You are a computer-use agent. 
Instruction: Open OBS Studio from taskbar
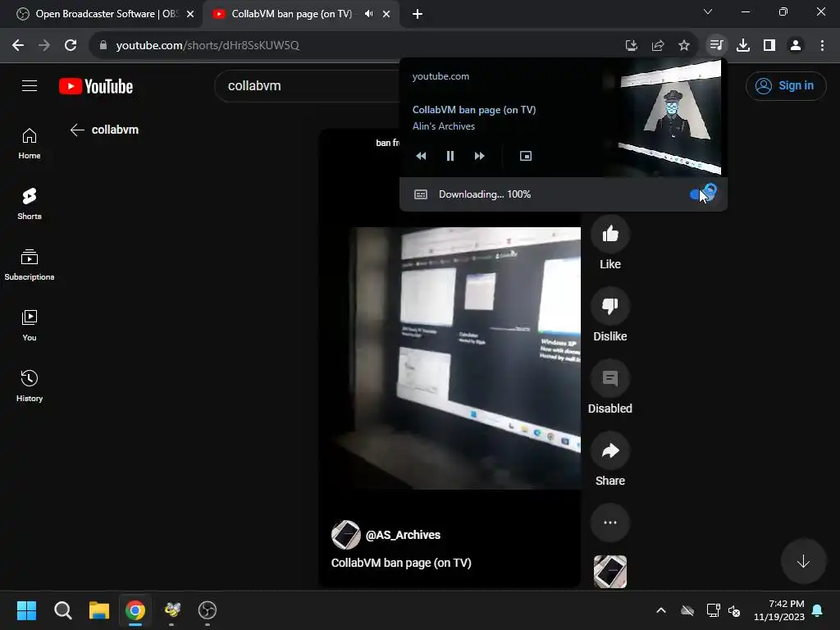click(x=208, y=610)
